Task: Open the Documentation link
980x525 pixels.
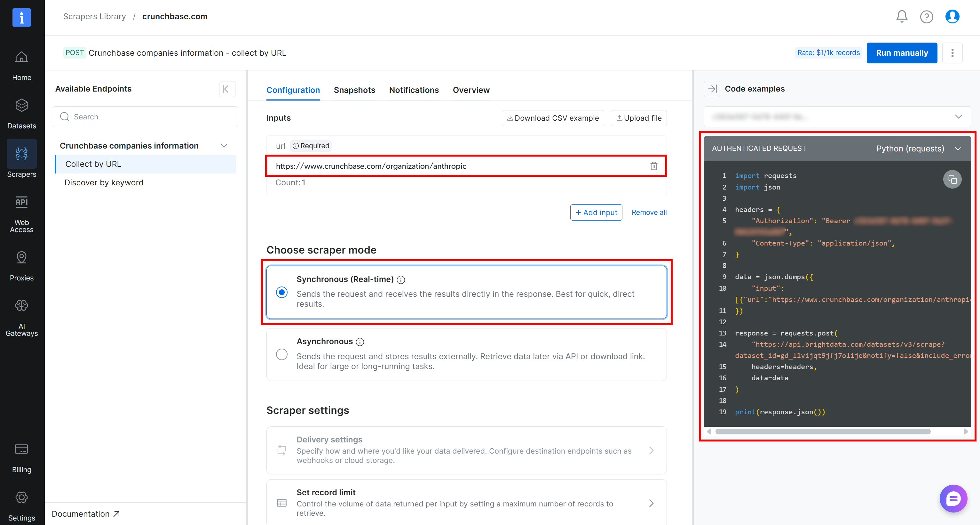Action: click(86, 514)
